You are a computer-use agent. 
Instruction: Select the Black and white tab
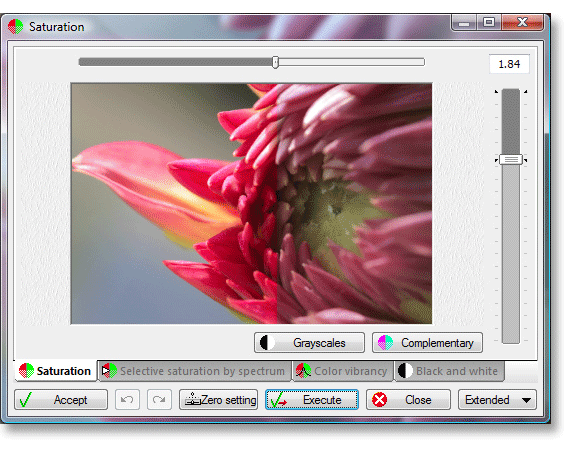point(449,371)
